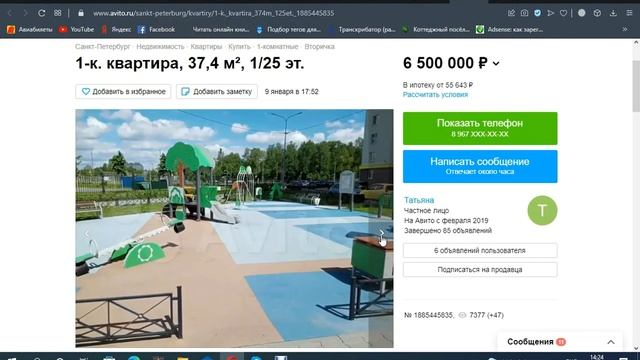Click the listing title '1-к. квартира, 37,4 м², 1/25 эт.'

pyautogui.click(x=190, y=63)
